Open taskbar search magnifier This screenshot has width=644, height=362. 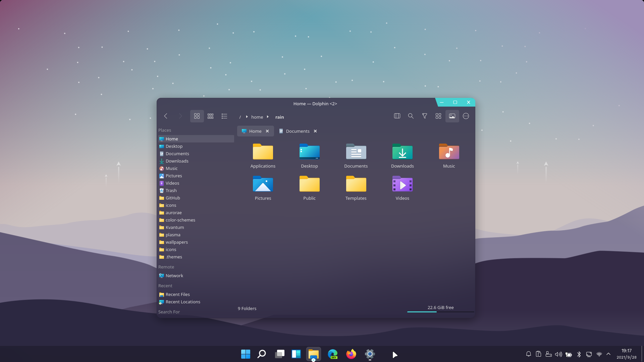click(262, 354)
